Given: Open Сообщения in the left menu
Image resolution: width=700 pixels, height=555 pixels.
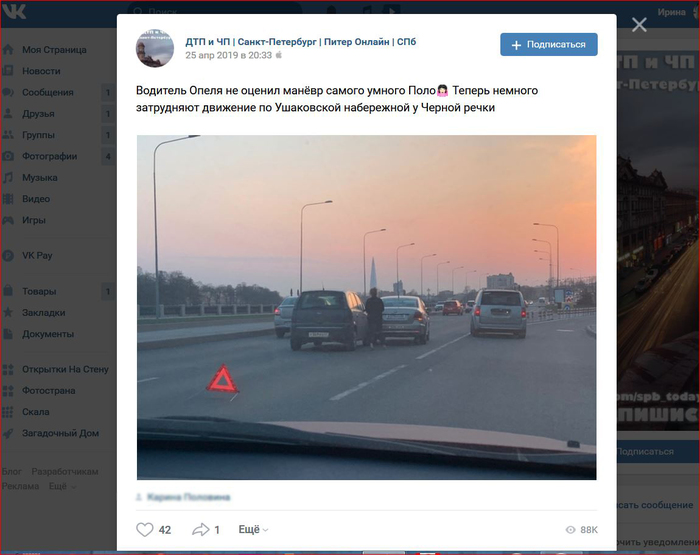Looking at the screenshot, I should click(48, 92).
